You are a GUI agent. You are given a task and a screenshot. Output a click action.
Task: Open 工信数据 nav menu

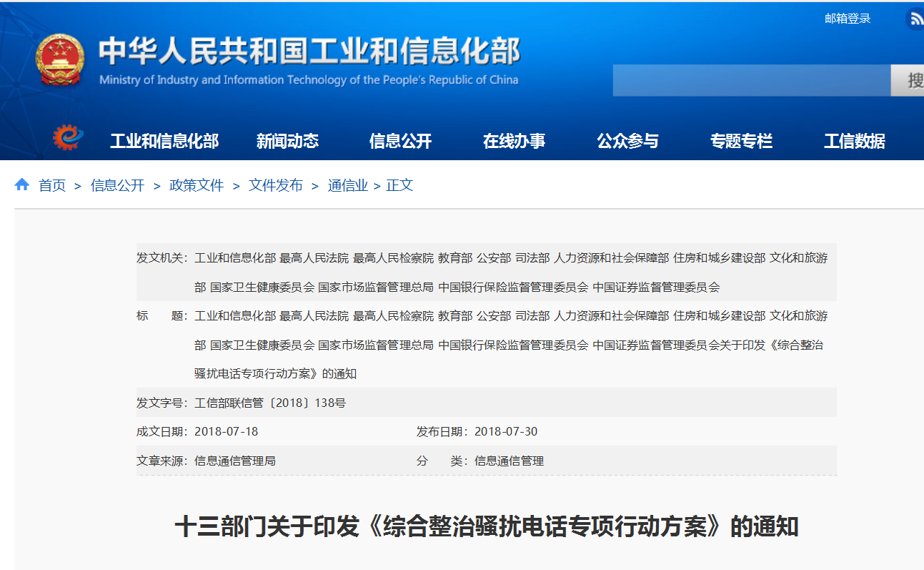(x=855, y=141)
